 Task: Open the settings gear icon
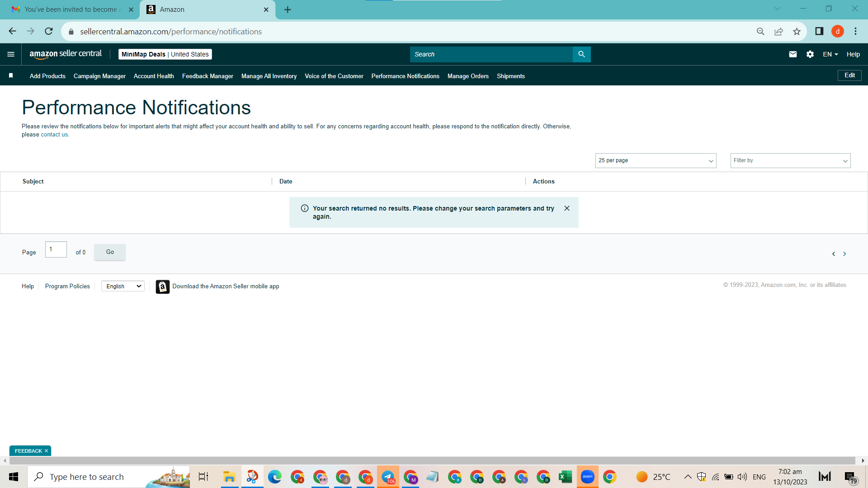[x=810, y=54]
